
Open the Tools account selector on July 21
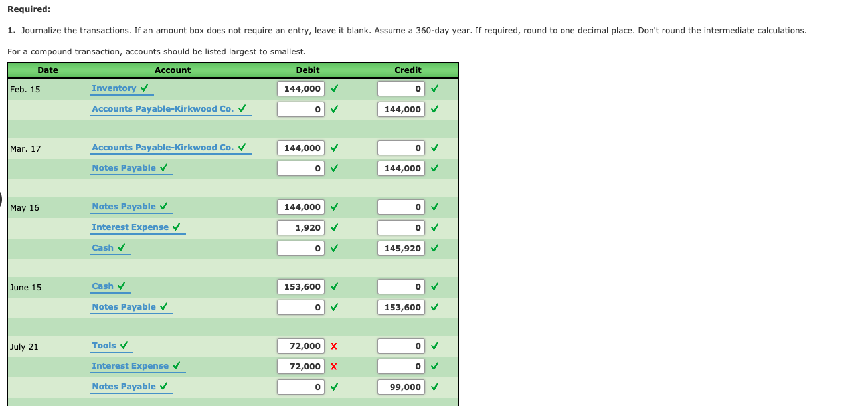click(104, 345)
